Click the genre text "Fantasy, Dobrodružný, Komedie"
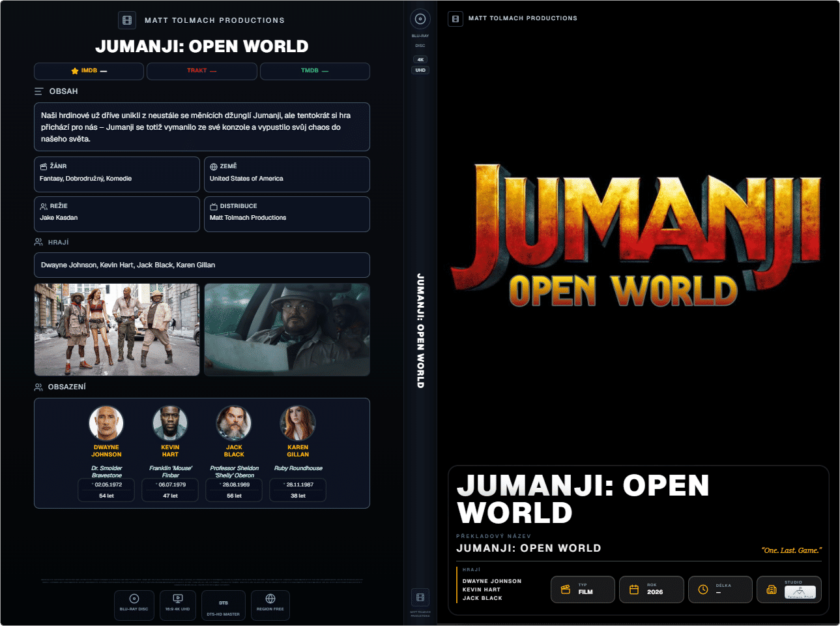 85,179
